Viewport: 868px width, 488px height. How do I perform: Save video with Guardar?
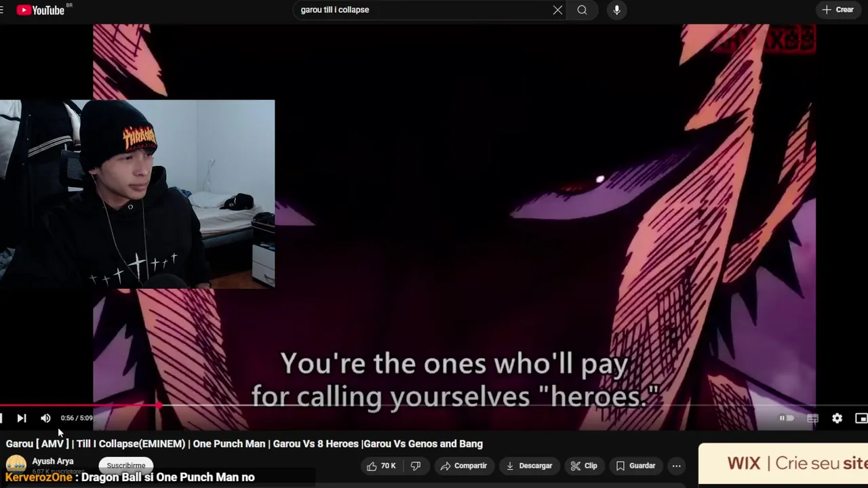coord(635,466)
